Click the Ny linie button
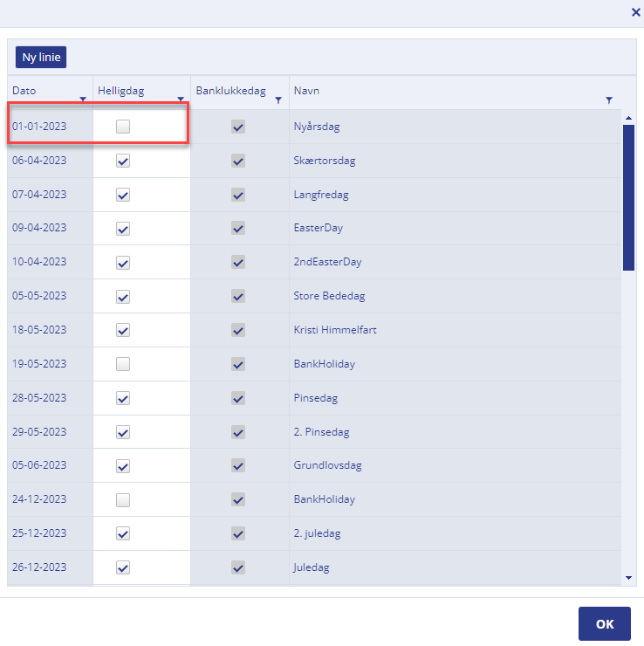The image size is (644, 646). (x=41, y=57)
